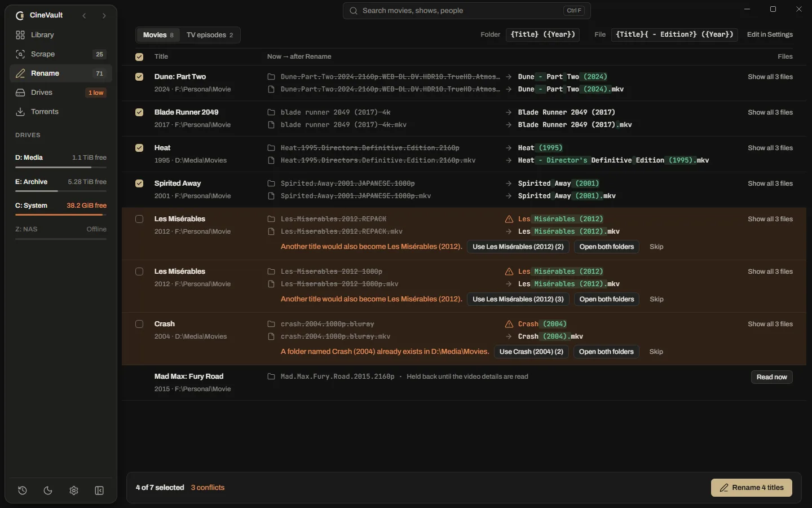Expand Show all 3 files for Blade Runner 2049
Screen dimensions: 812x508
coord(770,112)
